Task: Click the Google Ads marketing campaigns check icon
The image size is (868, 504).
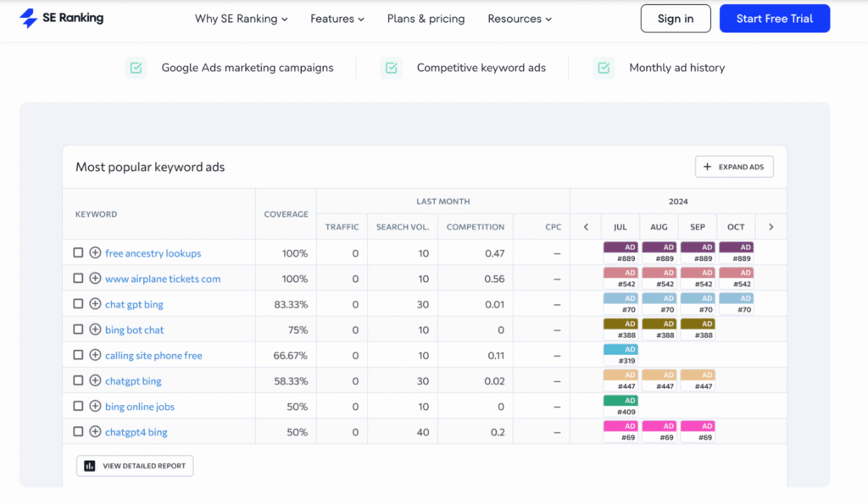Action: pyautogui.click(x=136, y=68)
